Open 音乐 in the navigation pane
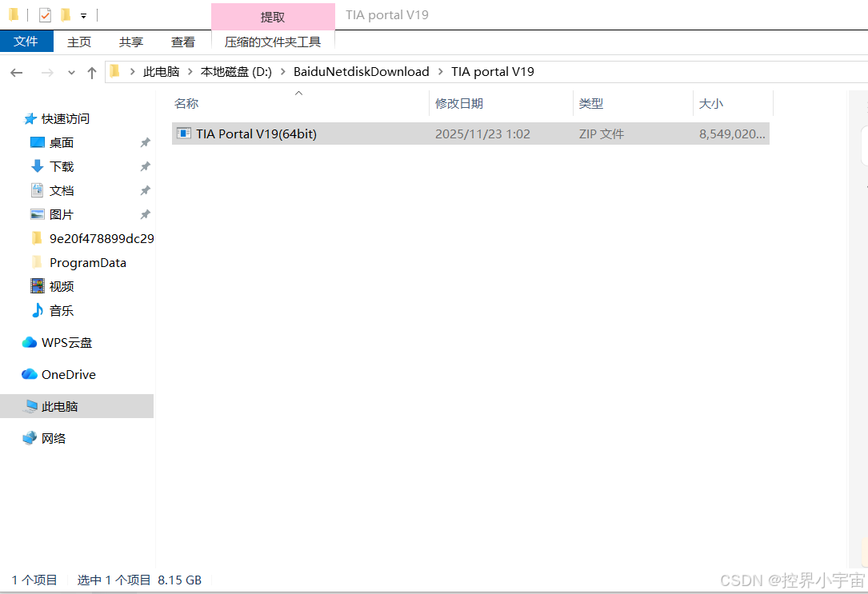The height and width of the screenshot is (594, 868). [62, 311]
